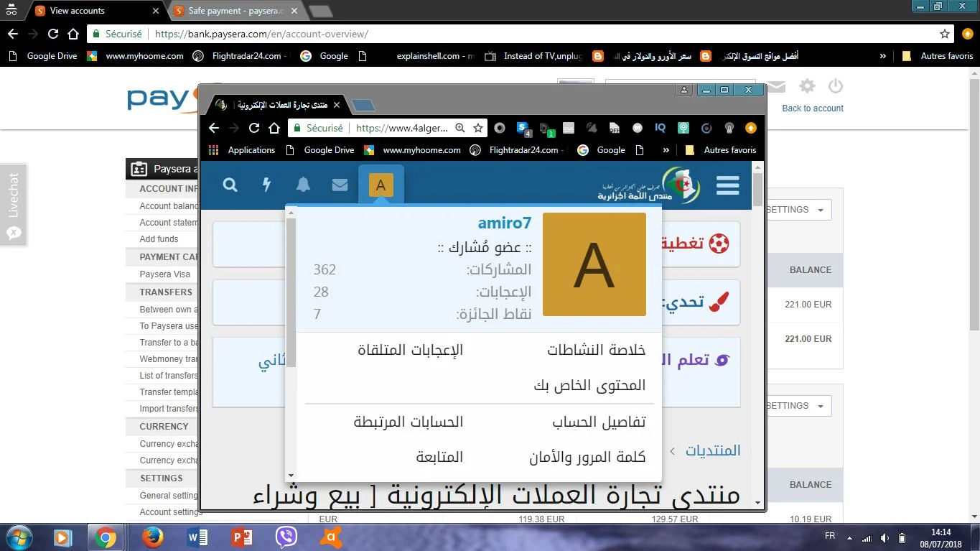Click the Algerian forum logo
Viewport: 980px width, 551px height.
click(649, 185)
